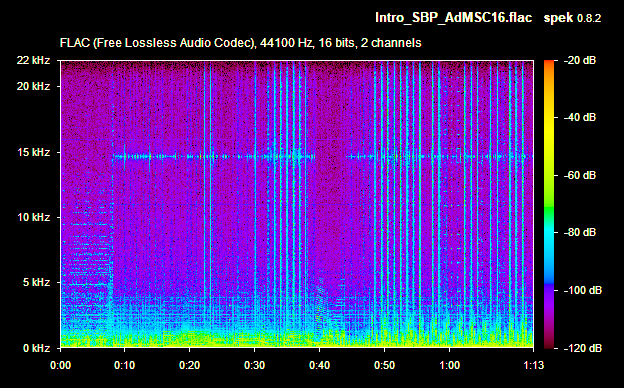Click the 1:13 end time label
The width and height of the screenshot is (624, 388).
pos(533,365)
